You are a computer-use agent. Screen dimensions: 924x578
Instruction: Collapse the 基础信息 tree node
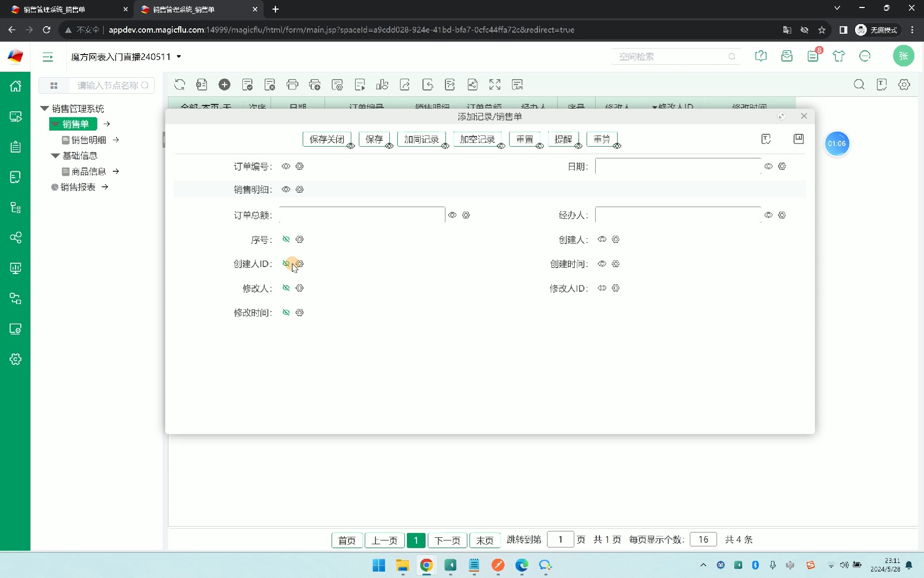55,156
